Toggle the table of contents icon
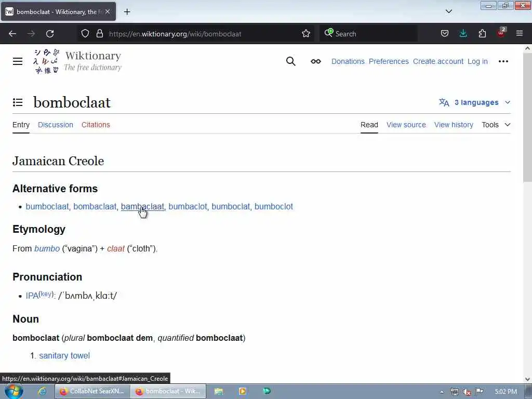This screenshot has width=532, height=399. 18,102
